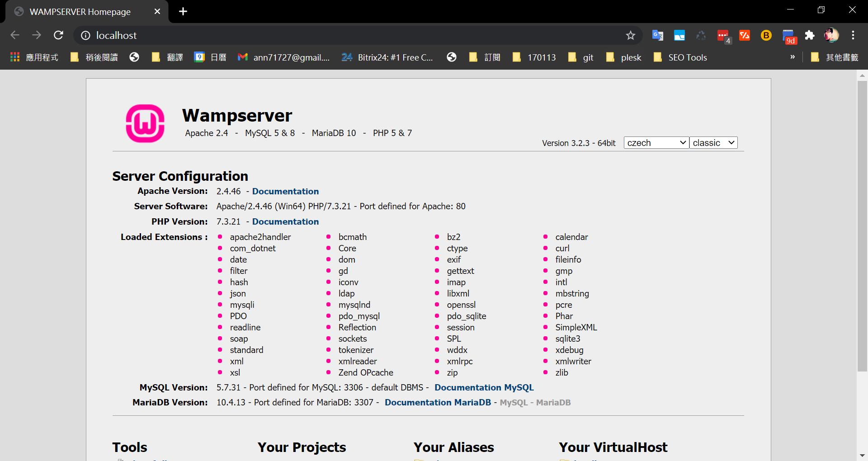Click the pdo_mysql extension entry
Image resolution: width=868 pixels, height=461 pixels.
(359, 316)
